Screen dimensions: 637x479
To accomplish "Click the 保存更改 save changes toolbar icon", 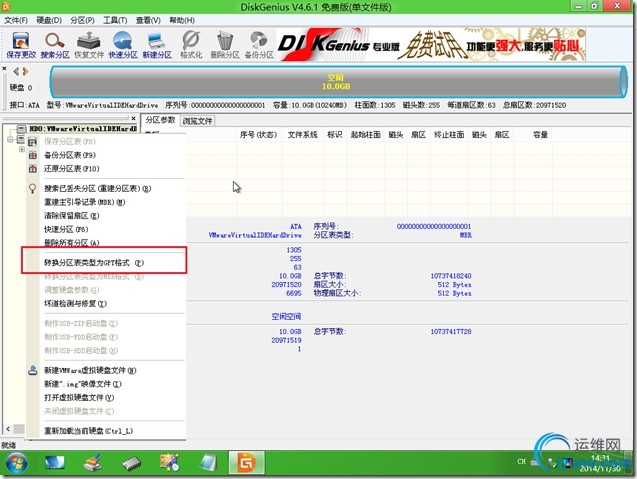I will point(21,45).
